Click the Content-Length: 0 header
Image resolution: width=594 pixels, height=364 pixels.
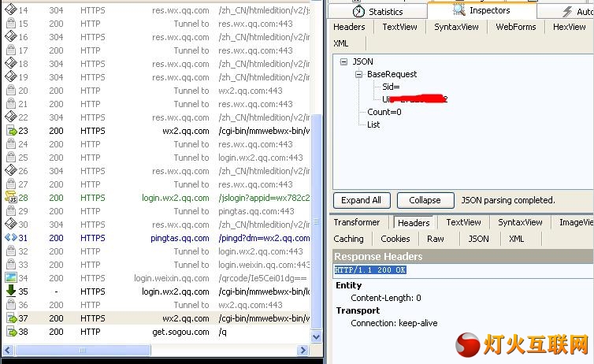(x=386, y=298)
